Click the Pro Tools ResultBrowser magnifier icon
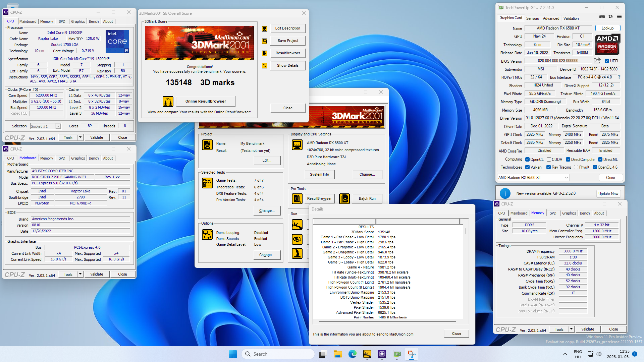The height and width of the screenshot is (362, 644). click(297, 198)
